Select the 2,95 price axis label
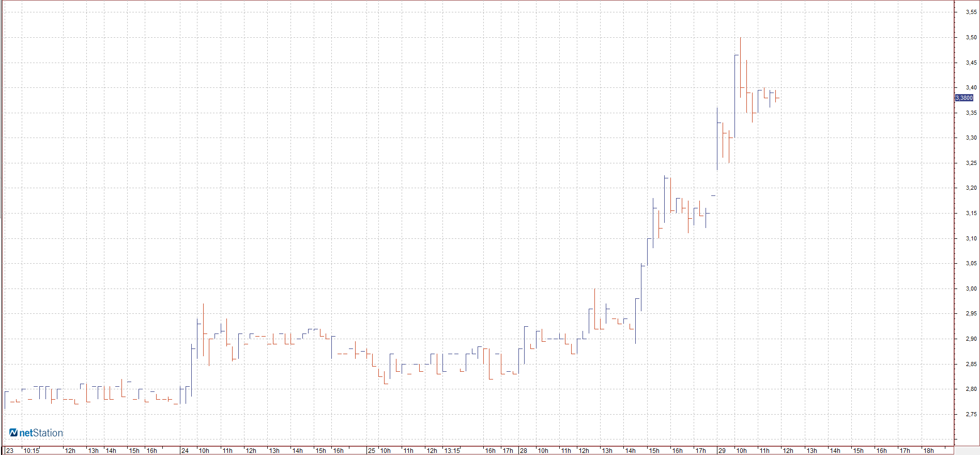Image resolution: width=980 pixels, height=455 pixels. [x=971, y=313]
